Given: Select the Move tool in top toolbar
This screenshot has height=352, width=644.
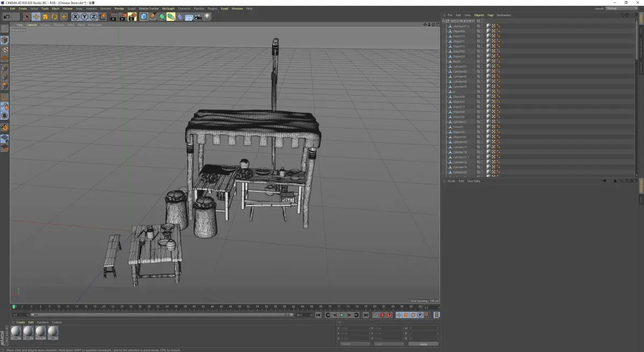Looking at the screenshot, I should tap(36, 17).
